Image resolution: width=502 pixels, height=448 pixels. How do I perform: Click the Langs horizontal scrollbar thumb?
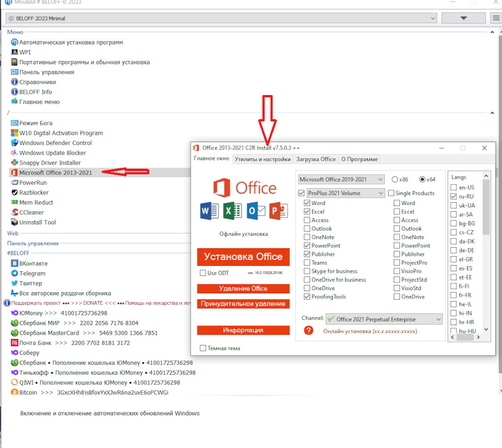pos(465,337)
